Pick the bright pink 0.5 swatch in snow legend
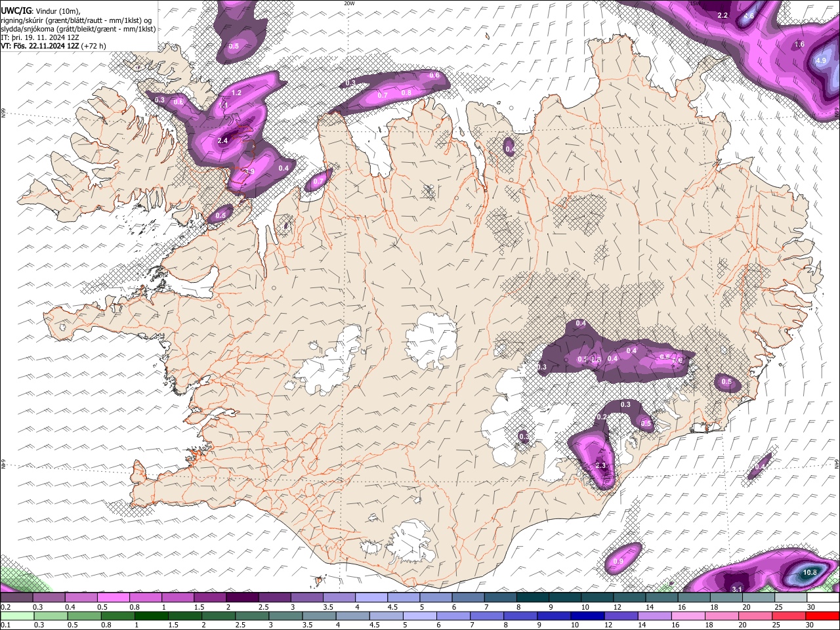The width and height of the screenshot is (840, 630). (x=113, y=598)
